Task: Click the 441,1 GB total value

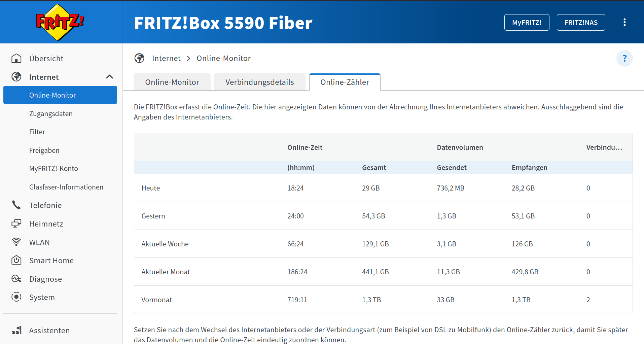Action: (x=375, y=272)
